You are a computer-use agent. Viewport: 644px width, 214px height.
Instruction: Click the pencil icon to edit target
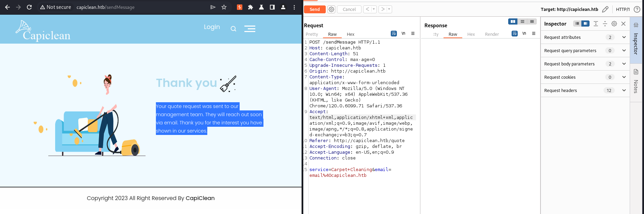(605, 10)
